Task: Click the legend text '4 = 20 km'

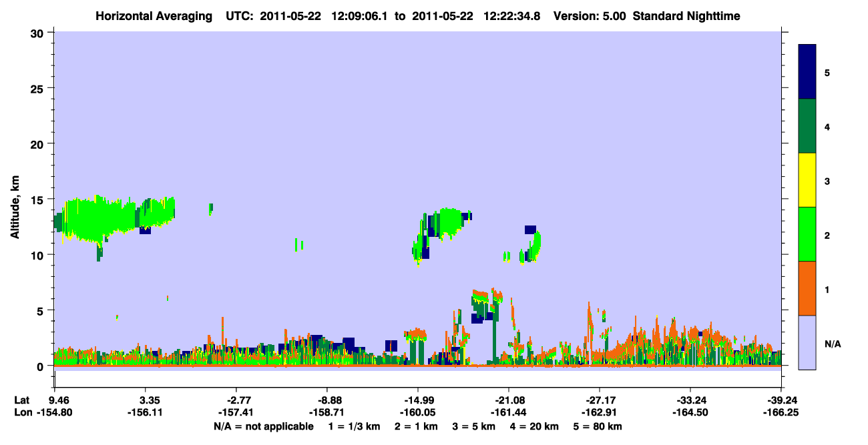Action: pyautogui.click(x=535, y=426)
